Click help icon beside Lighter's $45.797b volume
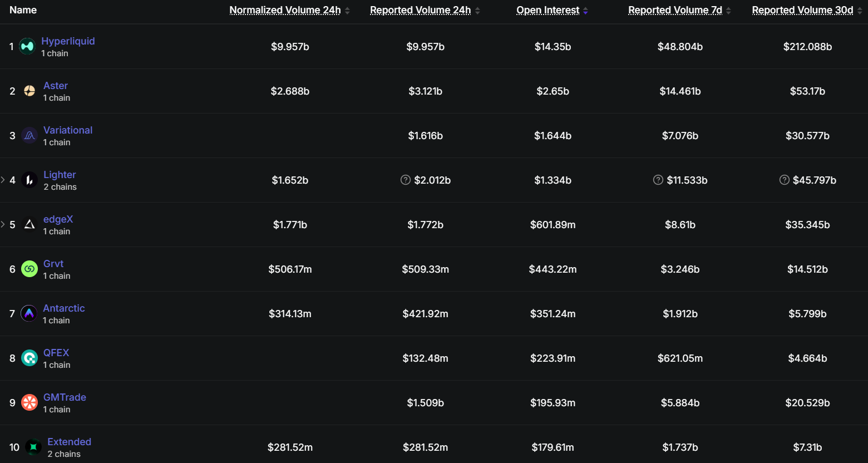 point(785,180)
